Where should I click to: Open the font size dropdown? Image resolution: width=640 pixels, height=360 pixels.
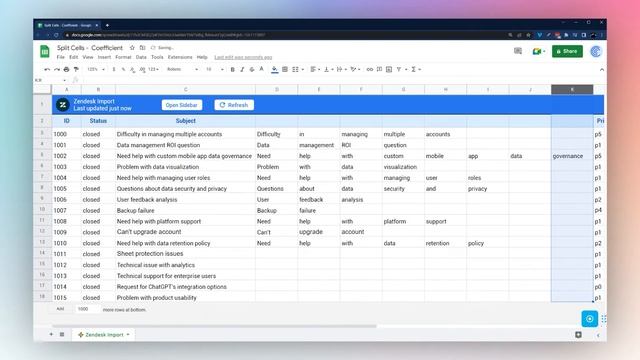[x=215, y=69]
